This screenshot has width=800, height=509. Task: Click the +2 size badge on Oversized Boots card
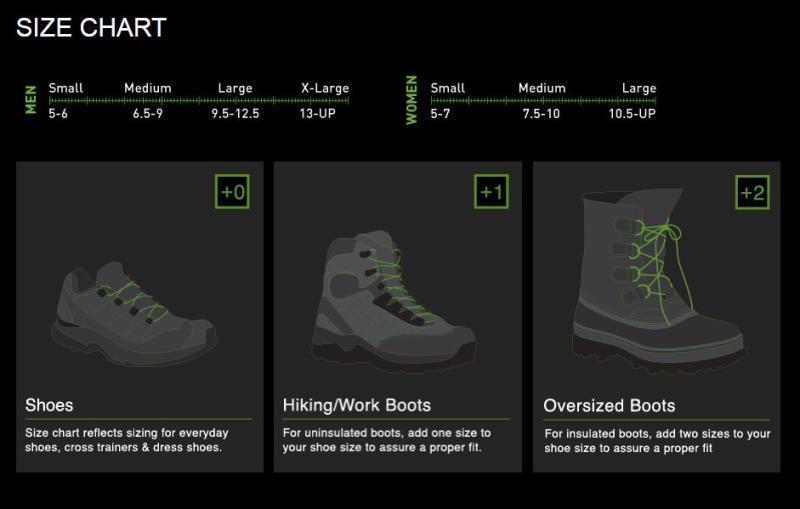[753, 192]
